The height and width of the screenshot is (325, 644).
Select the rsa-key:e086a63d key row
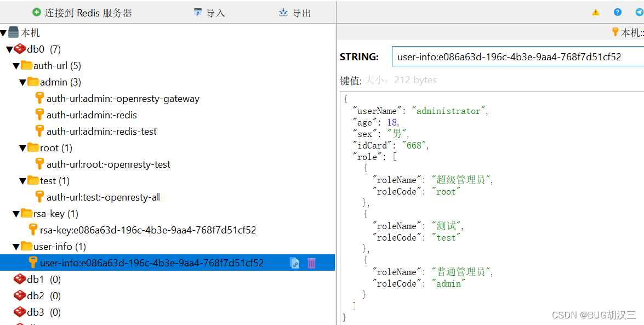coord(148,230)
